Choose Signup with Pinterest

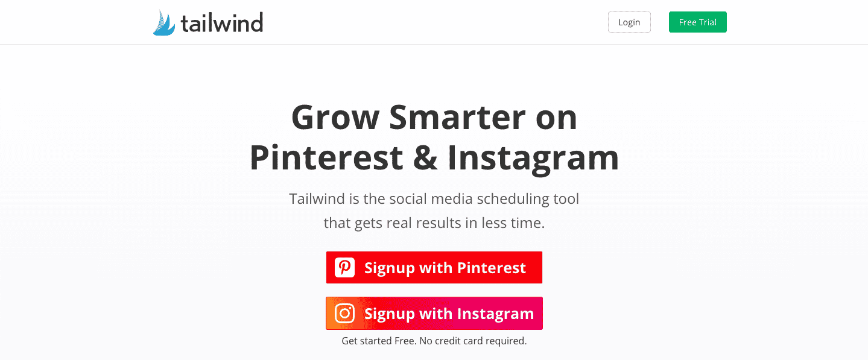point(434,268)
